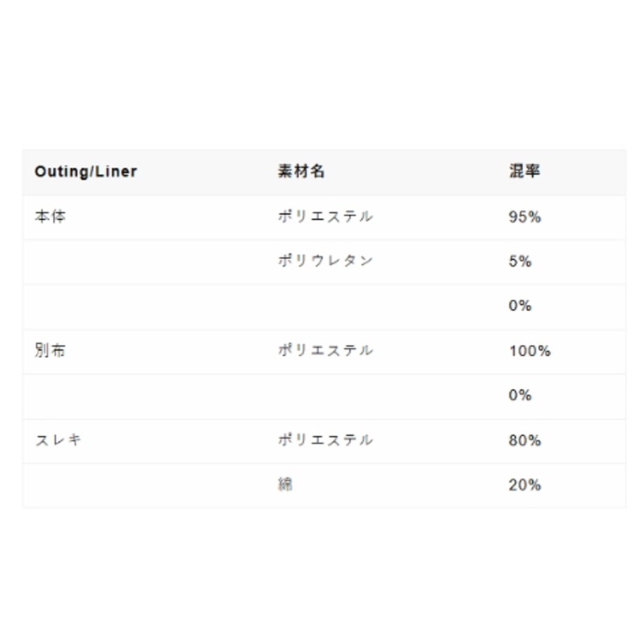
Task: Click the ポリウレタン material cell
Action: coord(325,261)
